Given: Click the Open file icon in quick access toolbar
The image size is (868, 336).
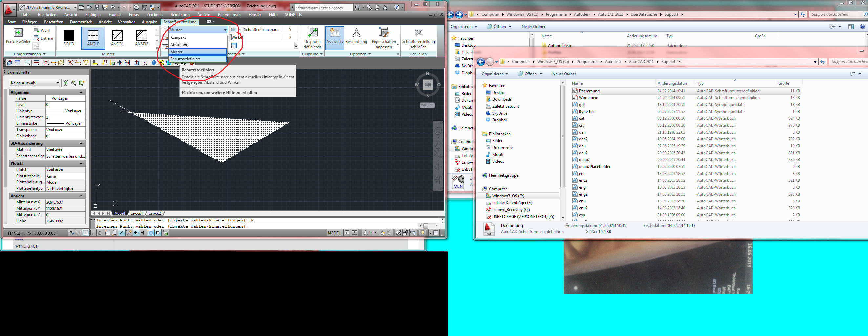Looking at the screenshot, I should [89, 7].
